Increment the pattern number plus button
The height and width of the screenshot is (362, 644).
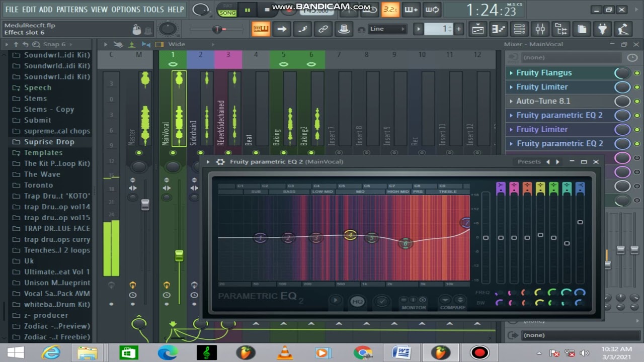[458, 29]
